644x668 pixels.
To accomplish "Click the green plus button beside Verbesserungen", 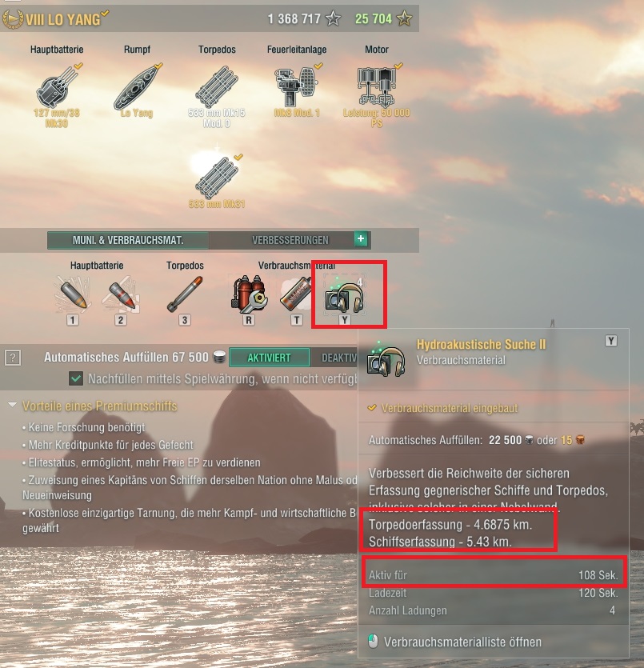I will coord(361,238).
